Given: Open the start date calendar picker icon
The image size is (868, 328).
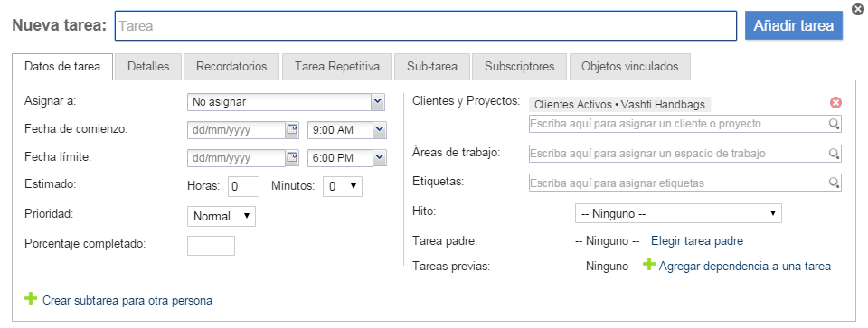Looking at the screenshot, I should coord(292,130).
